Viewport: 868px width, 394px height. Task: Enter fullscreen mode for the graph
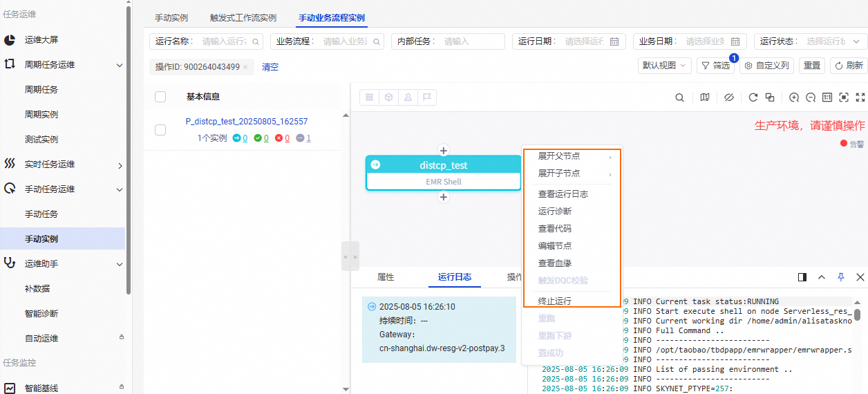(860, 97)
